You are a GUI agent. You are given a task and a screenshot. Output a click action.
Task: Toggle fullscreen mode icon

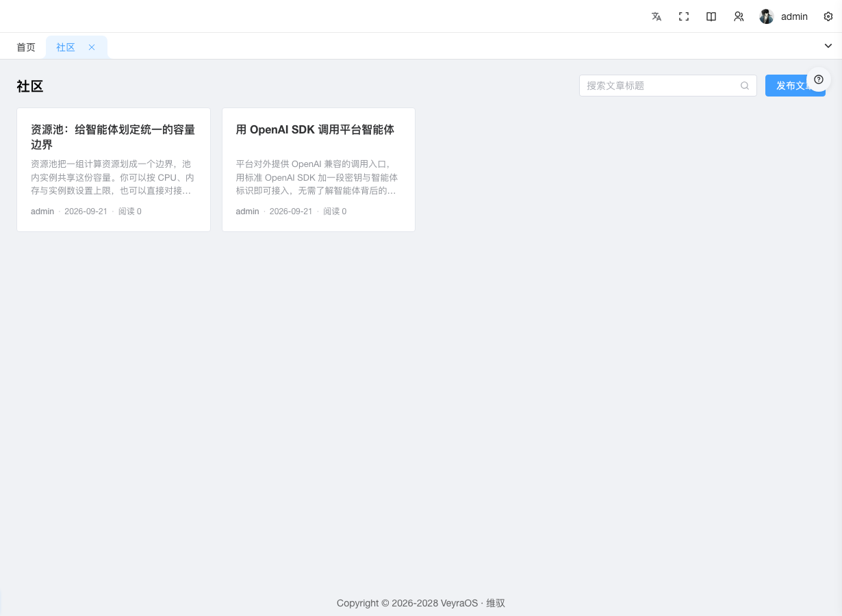(684, 16)
